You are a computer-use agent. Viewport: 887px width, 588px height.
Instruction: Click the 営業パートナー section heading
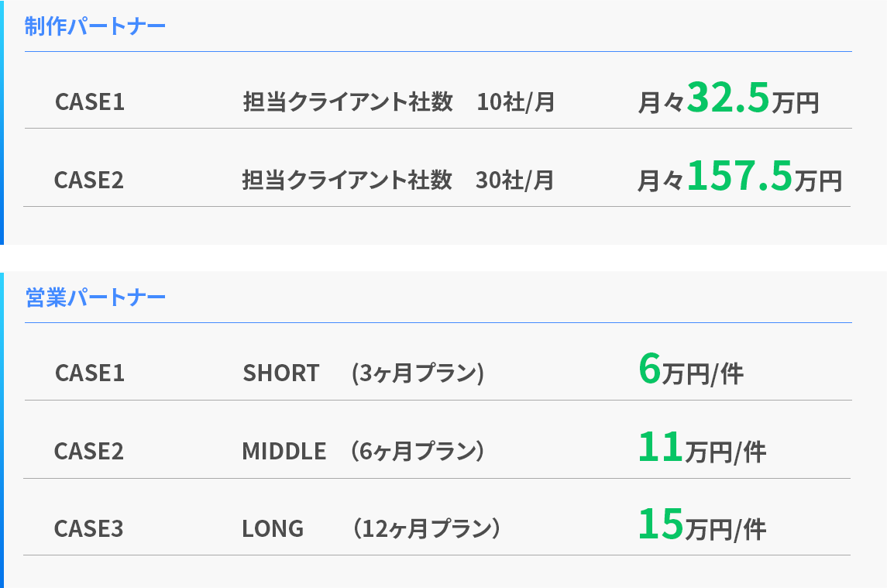tap(95, 297)
